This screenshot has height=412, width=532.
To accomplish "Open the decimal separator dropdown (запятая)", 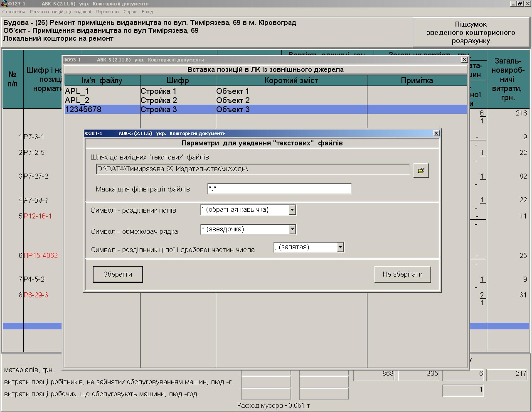I will click(340, 247).
